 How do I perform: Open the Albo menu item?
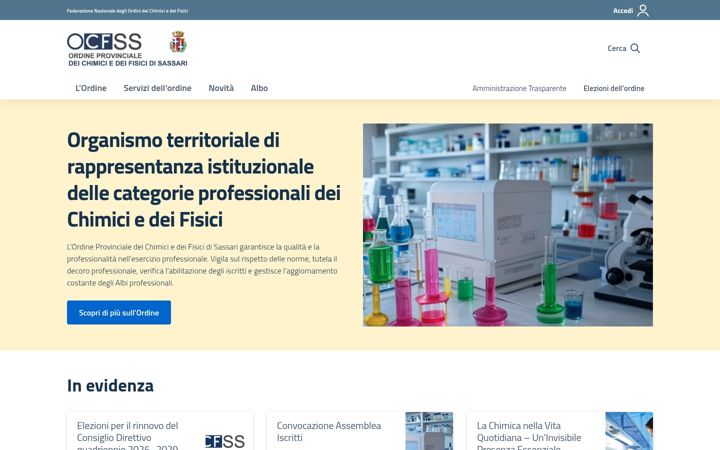(x=259, y=88)
